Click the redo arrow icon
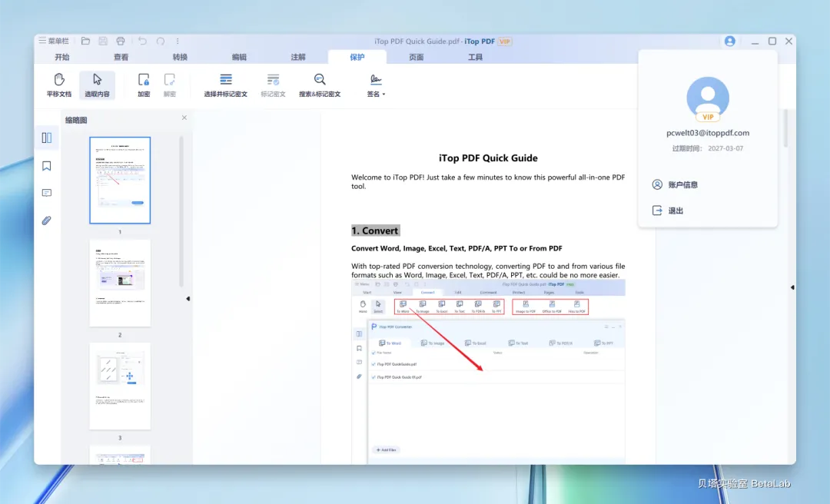This screenshot has width=830, height=504. pos(161,41)
